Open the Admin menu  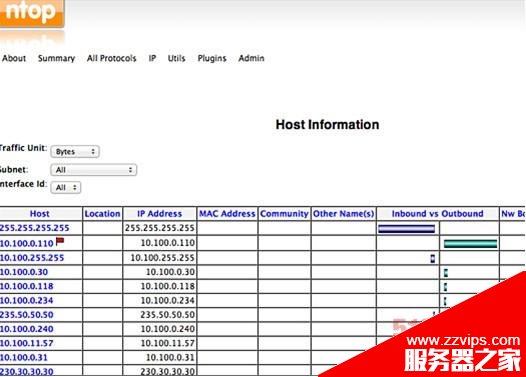(251, 58)
